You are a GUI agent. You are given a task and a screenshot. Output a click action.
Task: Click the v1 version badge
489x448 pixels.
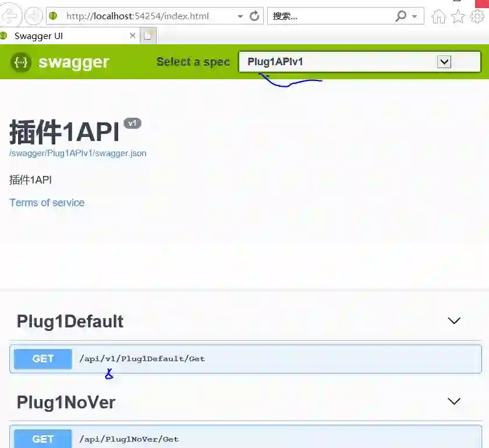pyautogui.click(x=133, y=123)
